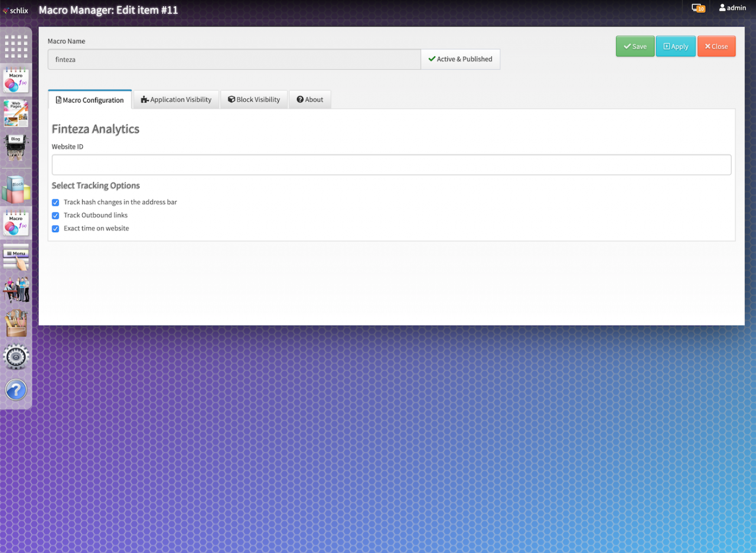Open the admin user menu
The image size is (756, 553).
point(732,8)
